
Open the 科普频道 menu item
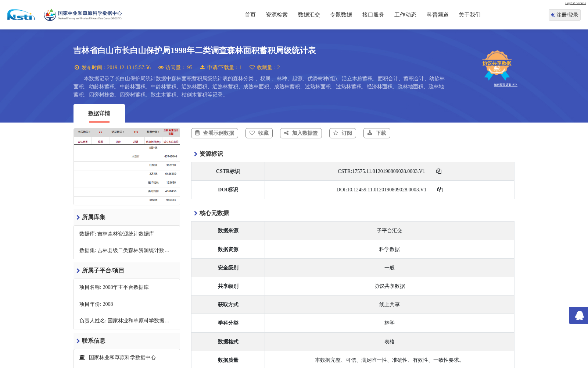click(438, 15)
